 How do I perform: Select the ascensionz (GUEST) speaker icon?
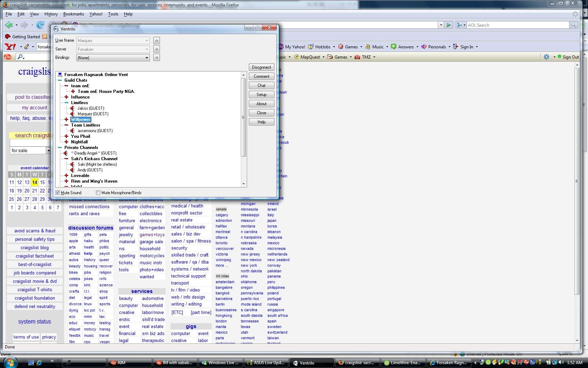(72, 131)
